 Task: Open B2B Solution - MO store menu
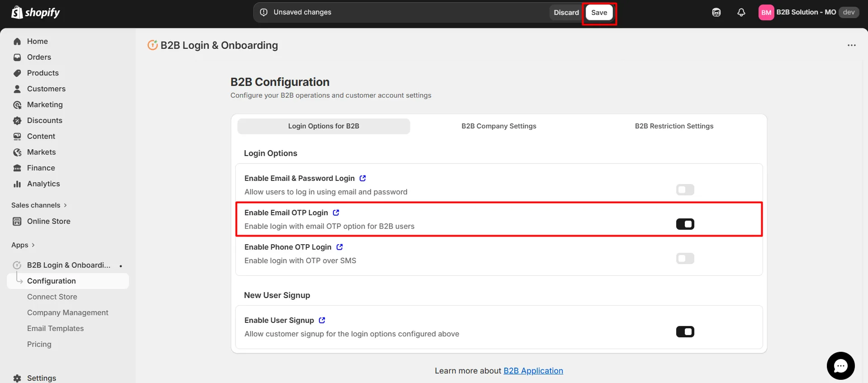[808, 12]
